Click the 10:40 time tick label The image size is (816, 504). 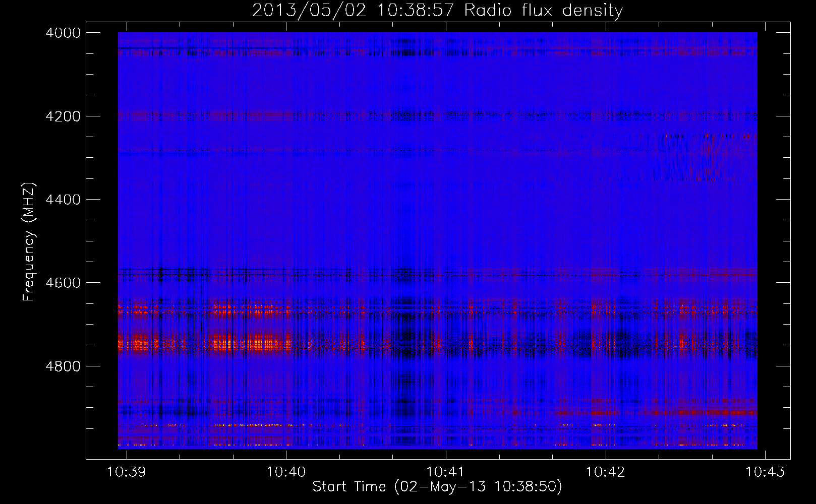click(x=286, y=472)
